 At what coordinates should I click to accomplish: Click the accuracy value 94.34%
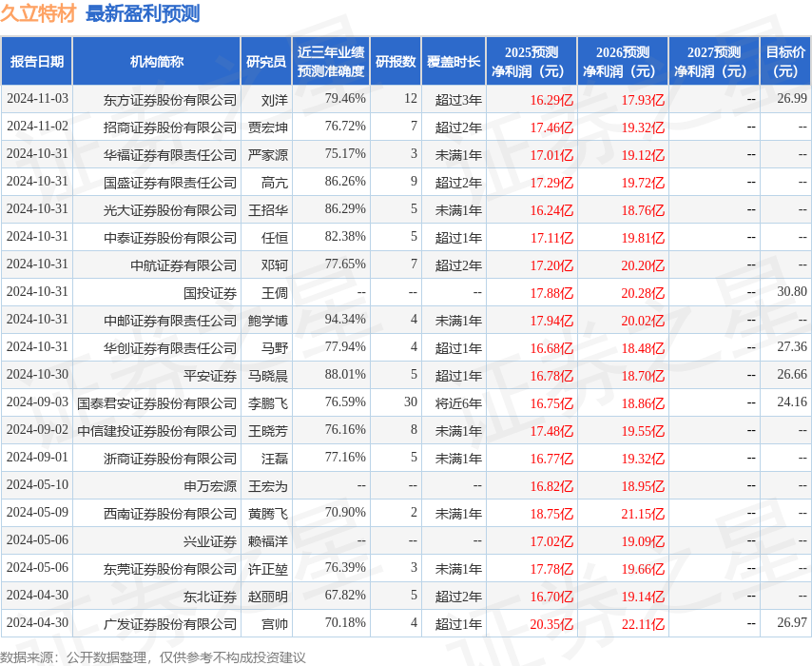[x=345, y=320]
